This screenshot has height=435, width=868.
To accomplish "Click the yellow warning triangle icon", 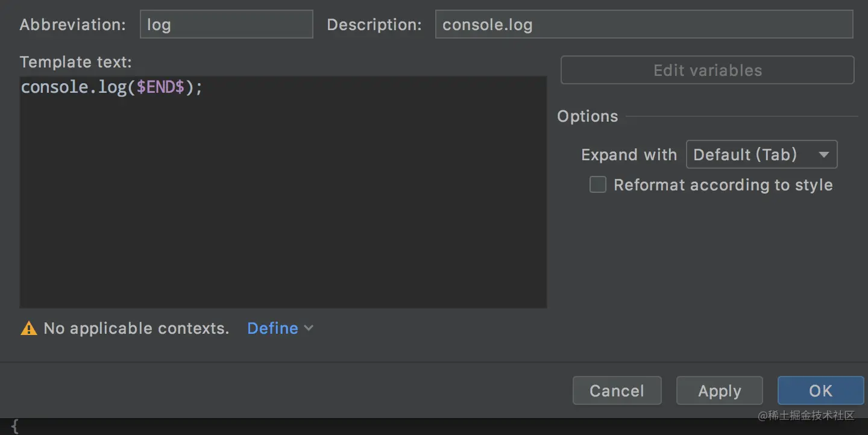I will tap(28, 328).
